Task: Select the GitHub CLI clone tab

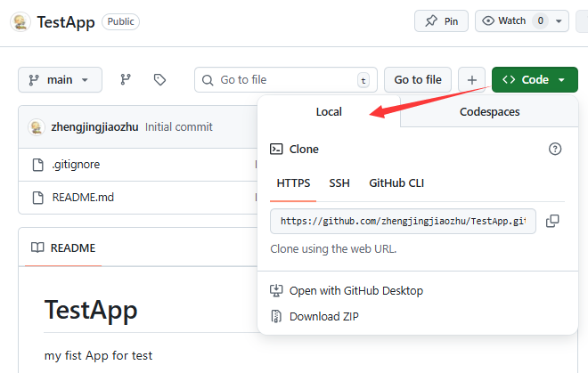Action: point(396,183)
